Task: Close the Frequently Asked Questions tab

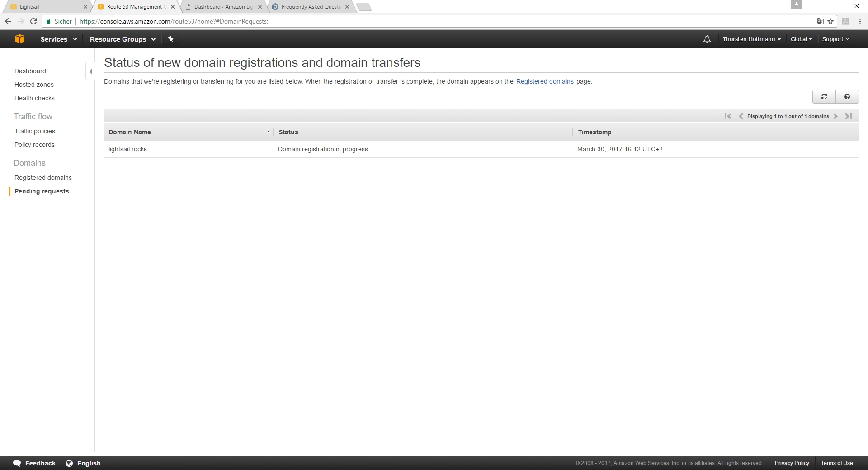Action: coord(347,7)
